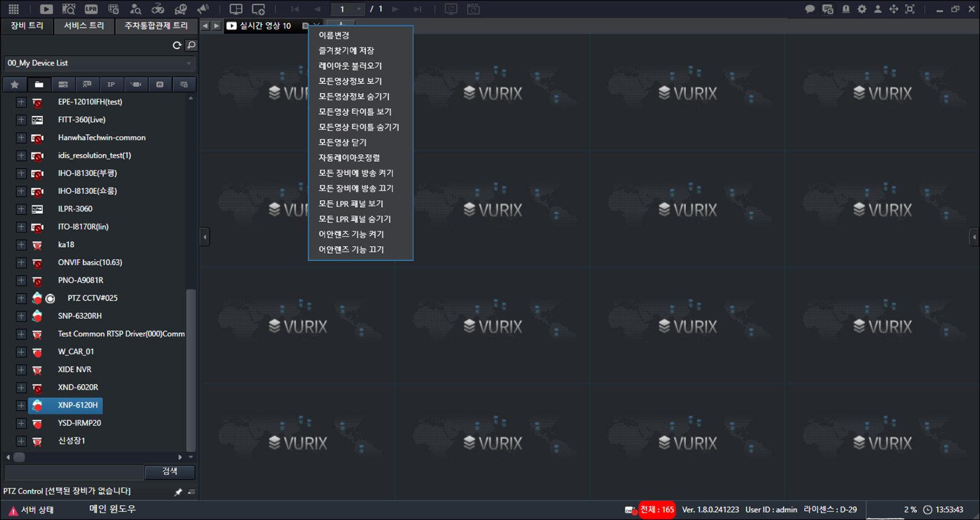
Task: Click the LPR toolbar icon
Action: tap(91, 9)
